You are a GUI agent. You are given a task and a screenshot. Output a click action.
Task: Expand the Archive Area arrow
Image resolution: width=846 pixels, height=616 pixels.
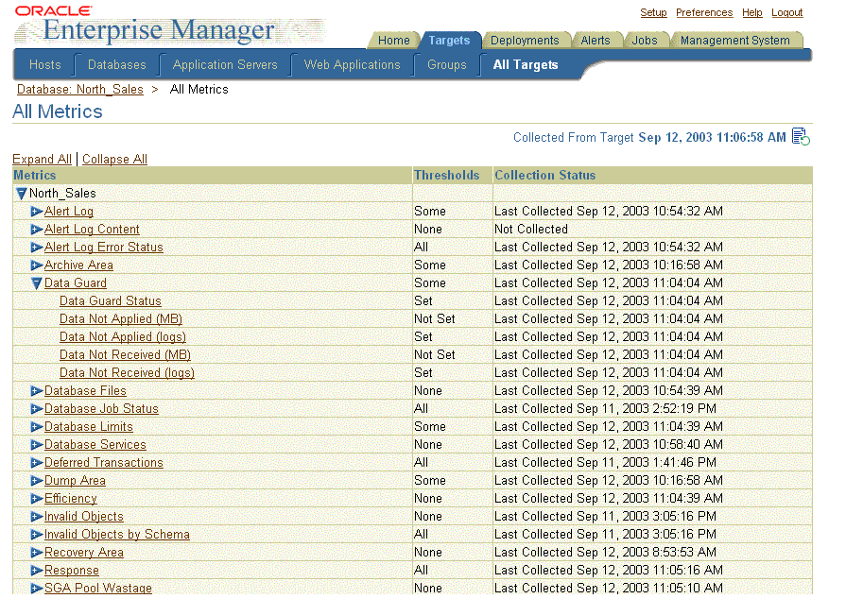click(x=37, y=265)
